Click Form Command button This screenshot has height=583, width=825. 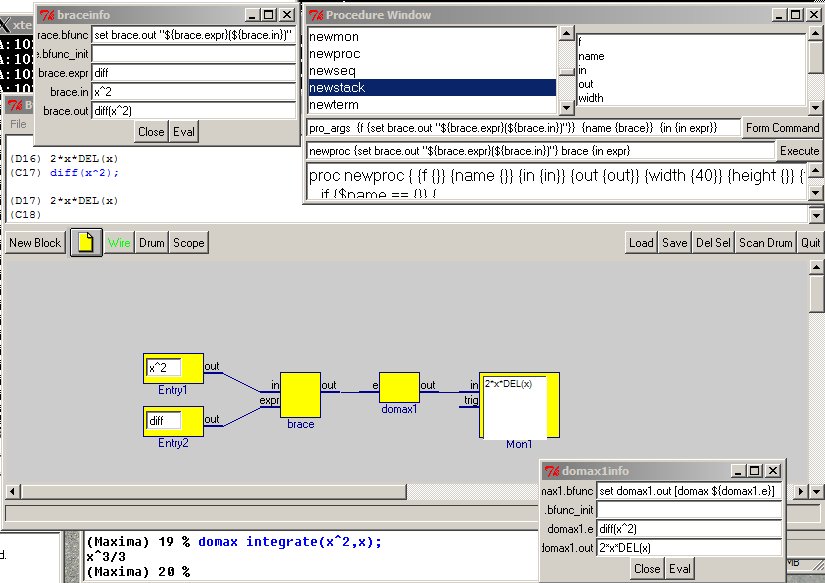(782, 128)
